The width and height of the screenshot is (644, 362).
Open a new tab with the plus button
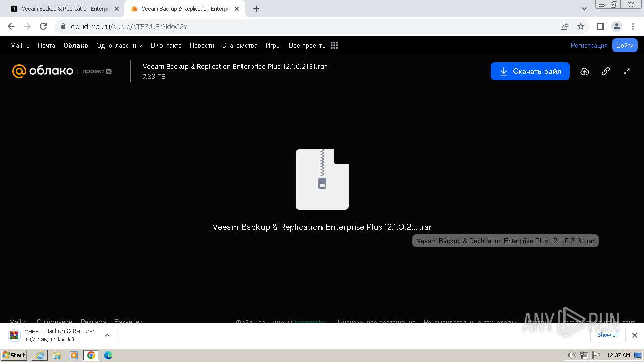tap(256, 9)
